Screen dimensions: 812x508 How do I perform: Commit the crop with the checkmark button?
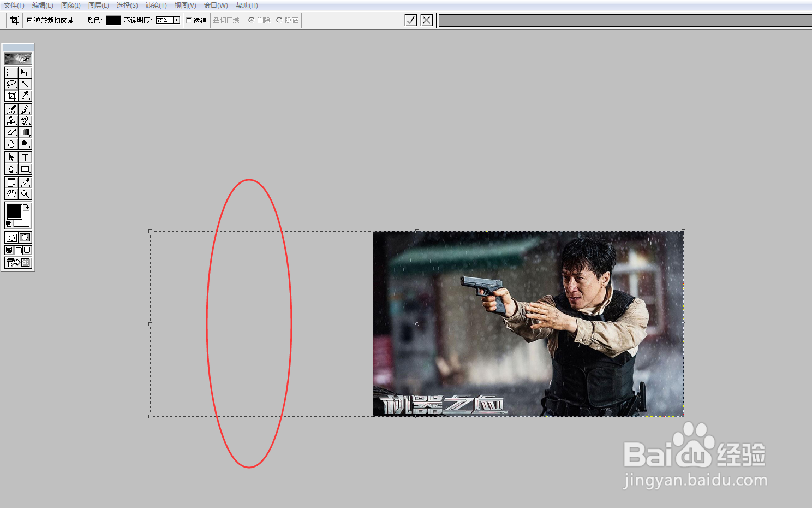pyautogui.click(x=411, y=20)
